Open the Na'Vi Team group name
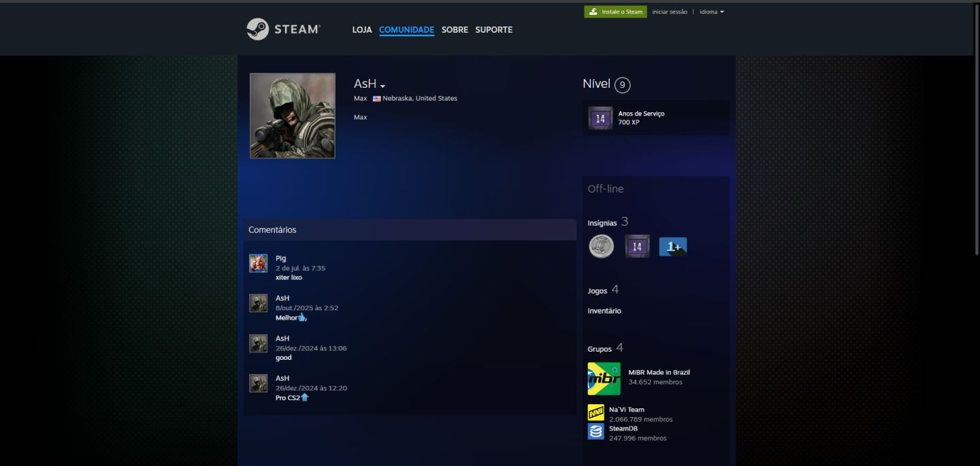Screen dimensions: 980x466 (x=627, y=410)
